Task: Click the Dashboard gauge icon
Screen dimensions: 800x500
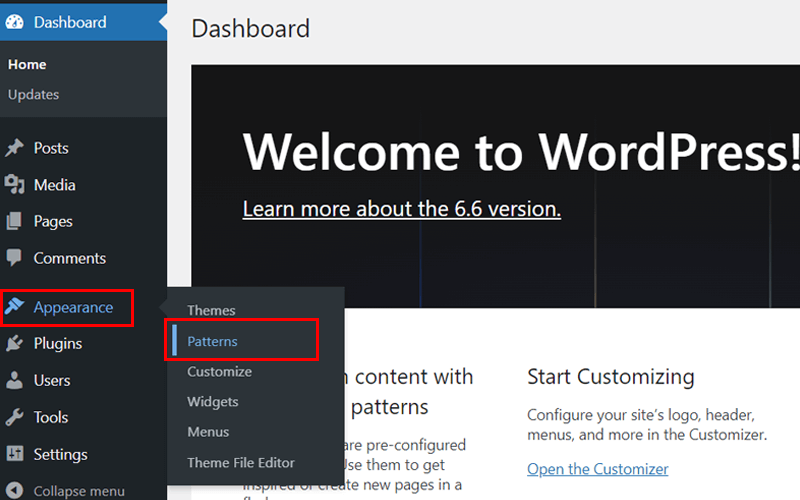Action: tap(14, 22)
